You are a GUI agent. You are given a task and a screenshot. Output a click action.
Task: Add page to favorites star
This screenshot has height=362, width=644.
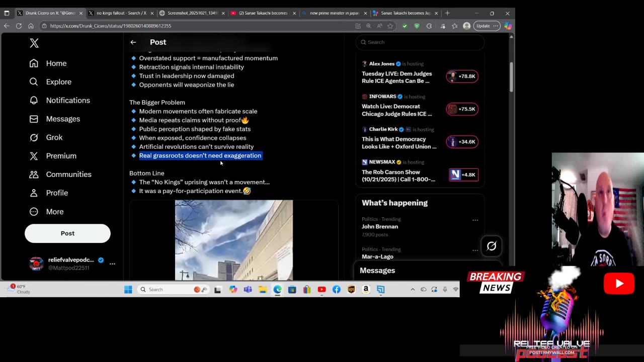(x=390, y=26)
